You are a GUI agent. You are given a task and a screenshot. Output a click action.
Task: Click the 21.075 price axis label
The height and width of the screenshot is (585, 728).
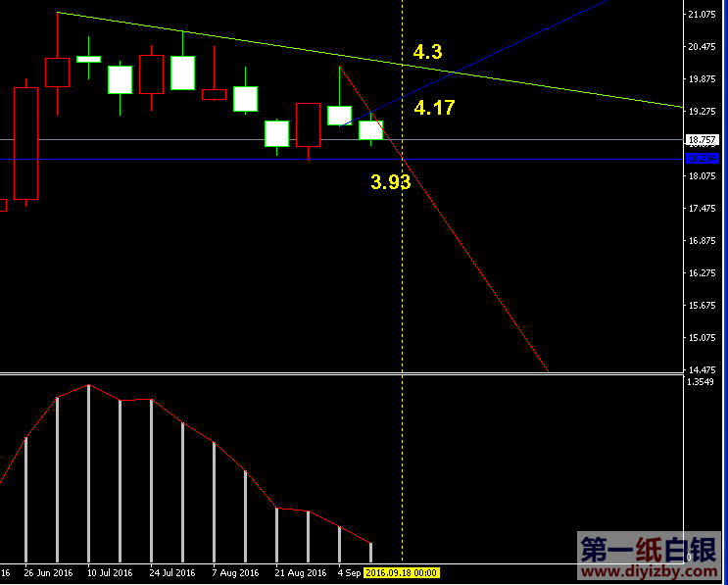tap(702, 15)
